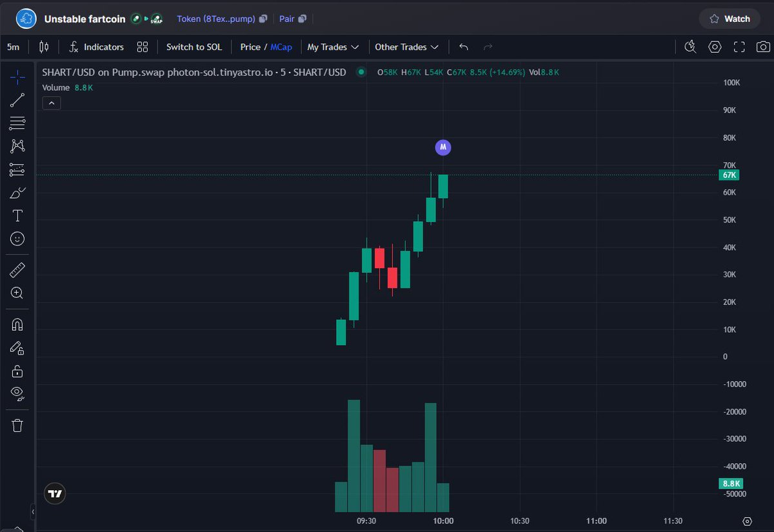Open the candlestick chart style menu
Screen dimensions: 774x532
pos(44,47)
